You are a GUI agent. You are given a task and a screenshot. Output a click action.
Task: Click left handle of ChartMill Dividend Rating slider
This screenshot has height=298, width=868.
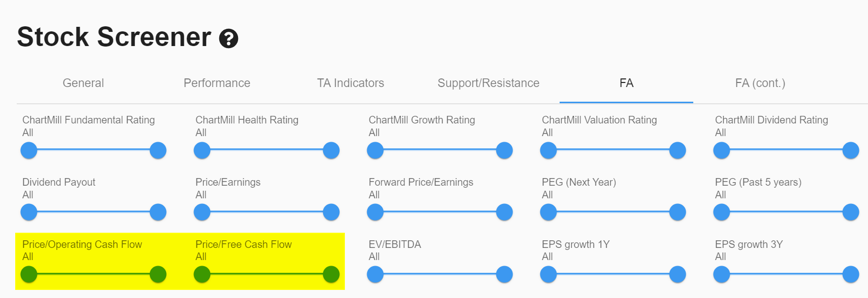722,150
